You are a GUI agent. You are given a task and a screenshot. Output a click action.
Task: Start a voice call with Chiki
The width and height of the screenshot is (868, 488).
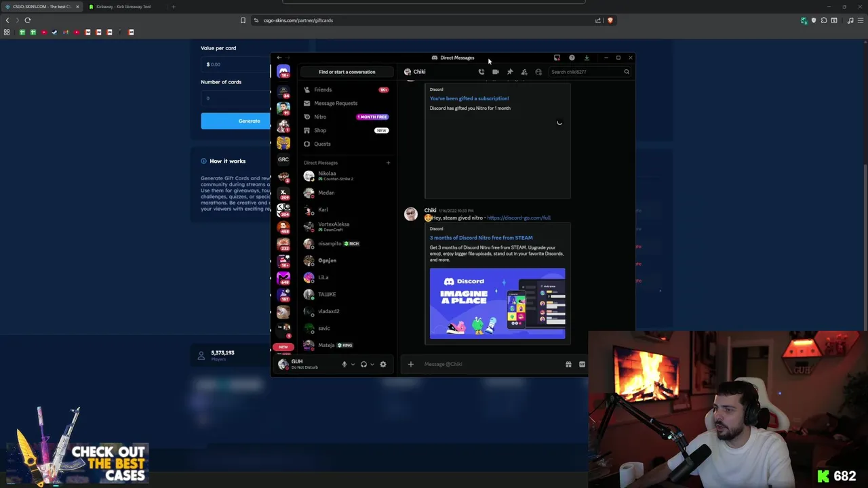coord(481,72)
